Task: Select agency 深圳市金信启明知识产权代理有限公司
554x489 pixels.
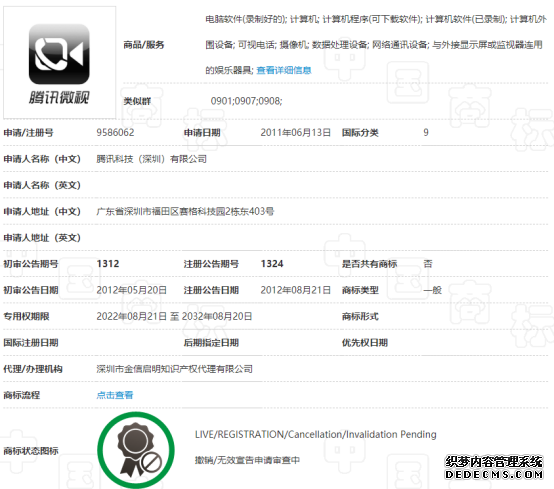Action: [175, 369]
